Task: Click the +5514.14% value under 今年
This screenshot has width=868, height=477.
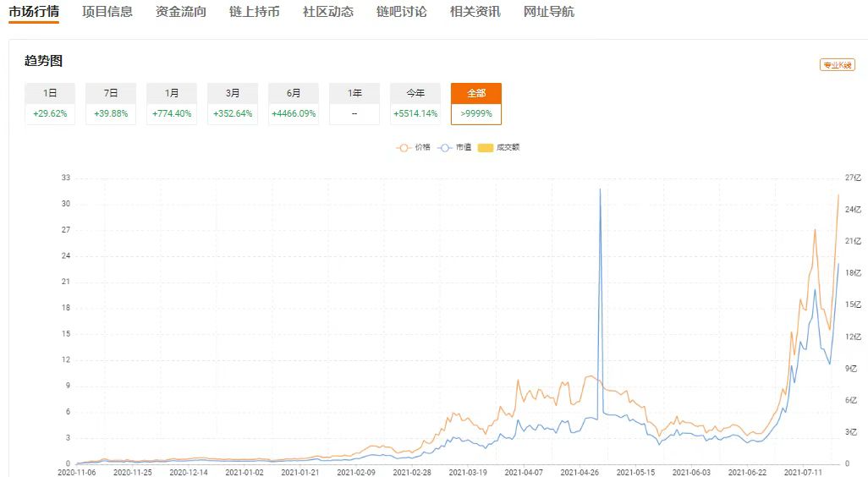Action: [x=415, y=113]
